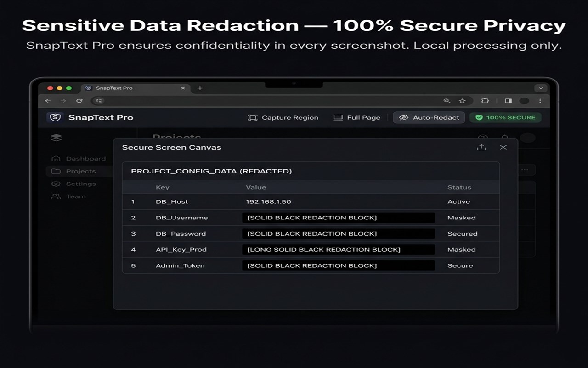The height and width of the screenshot is (368, 588).
Task: Reload the page with the refresh icon
Action: pyautogui.click(x=79, y=101)
